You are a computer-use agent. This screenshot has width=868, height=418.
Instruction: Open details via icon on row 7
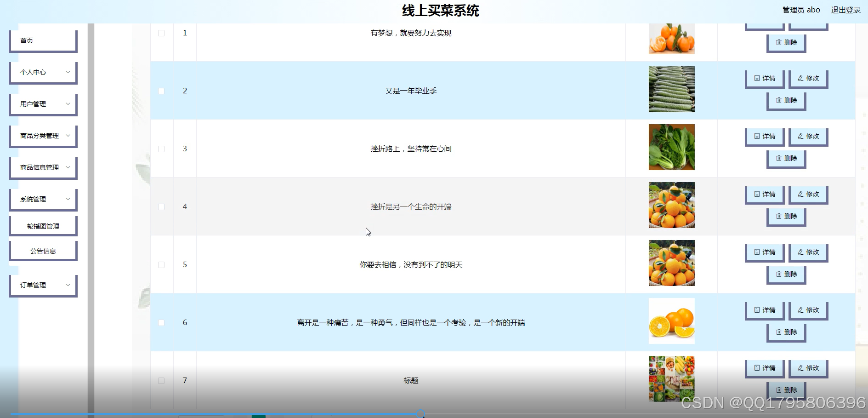tap(758, 368)
